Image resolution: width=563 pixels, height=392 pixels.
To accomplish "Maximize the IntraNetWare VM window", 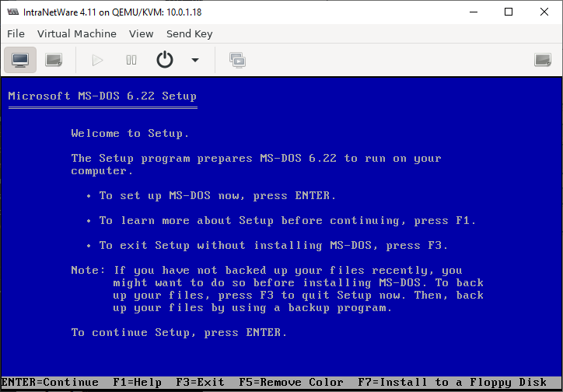I will [509, 12].
